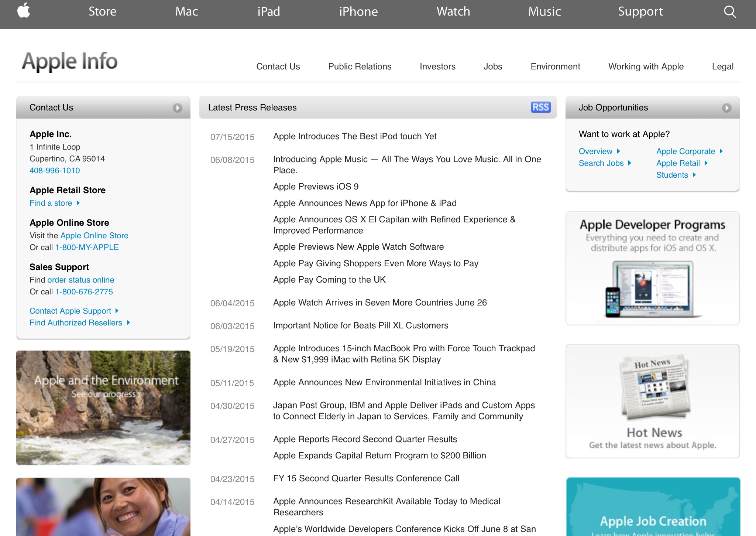756x536 pixels.
Task: Open the 'Introducing Apple Music' press release
Action: 407,165
